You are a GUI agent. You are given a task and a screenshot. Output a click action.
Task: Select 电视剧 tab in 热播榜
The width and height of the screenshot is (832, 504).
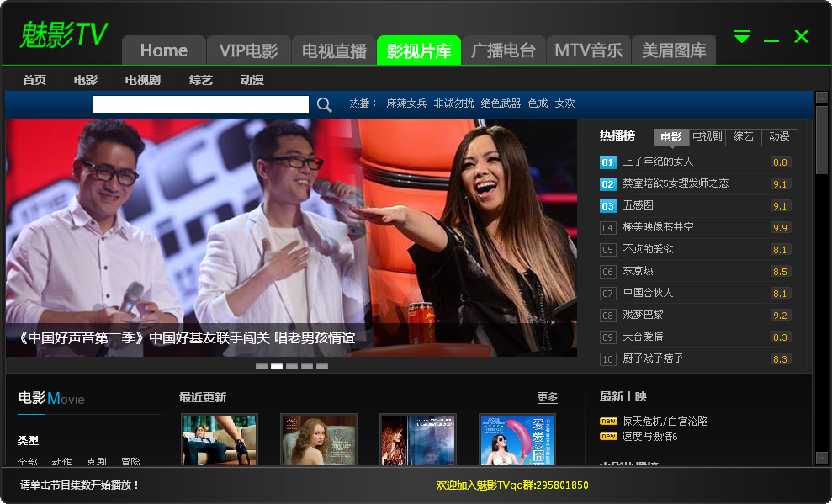click(x=707, y=137)
